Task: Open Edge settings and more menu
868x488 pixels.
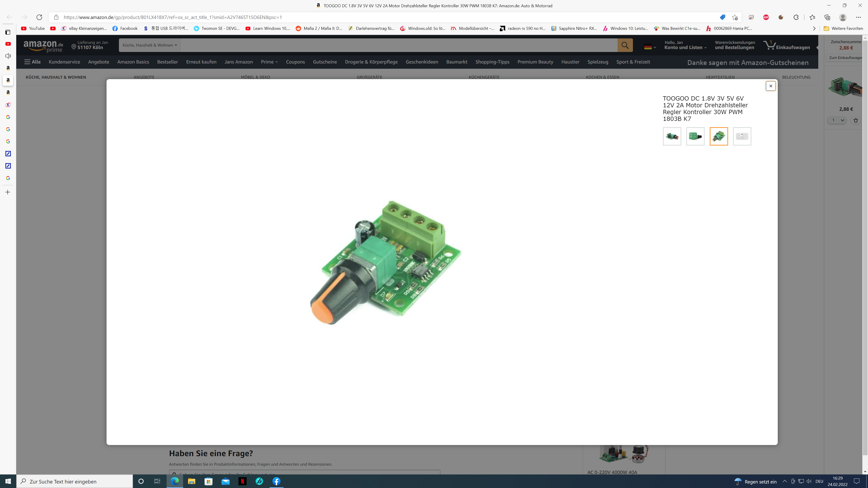Action: tap(858, 17)
